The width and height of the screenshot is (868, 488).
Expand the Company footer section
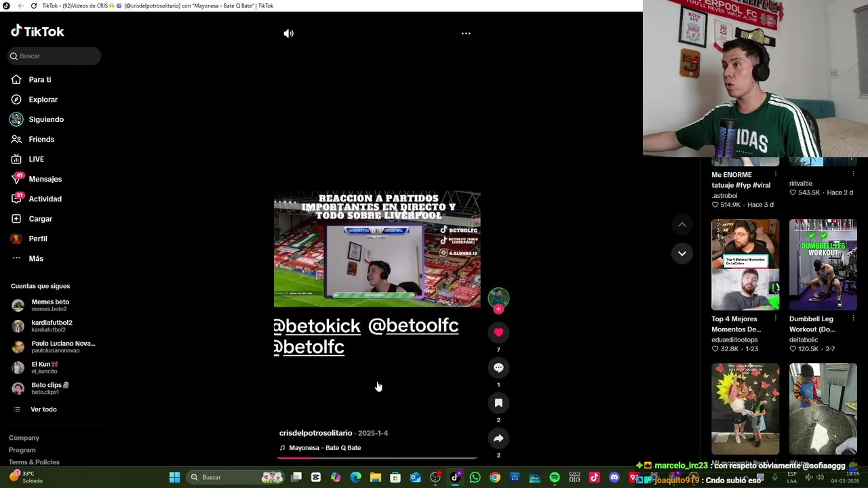coord(24,438)
